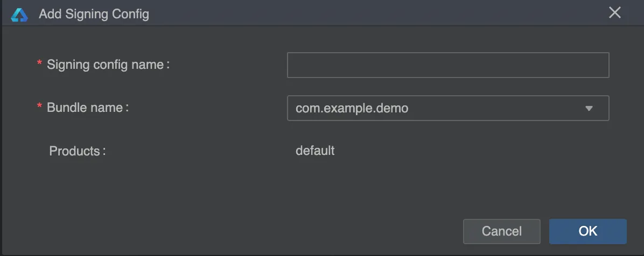The height and width of the screenshot is (256, 644).
Task: Select the com.example.demo bundle text
Action: click(x=352, y=108)
